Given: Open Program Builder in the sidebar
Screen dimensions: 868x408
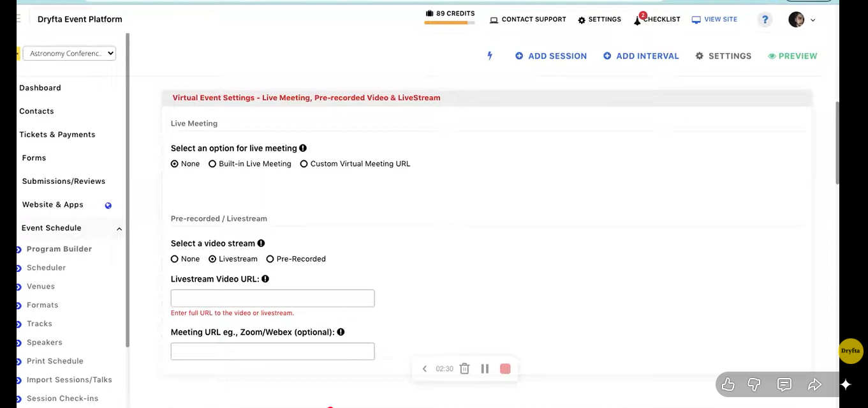Looking at the screenshot, I should (x=59, y=249).
